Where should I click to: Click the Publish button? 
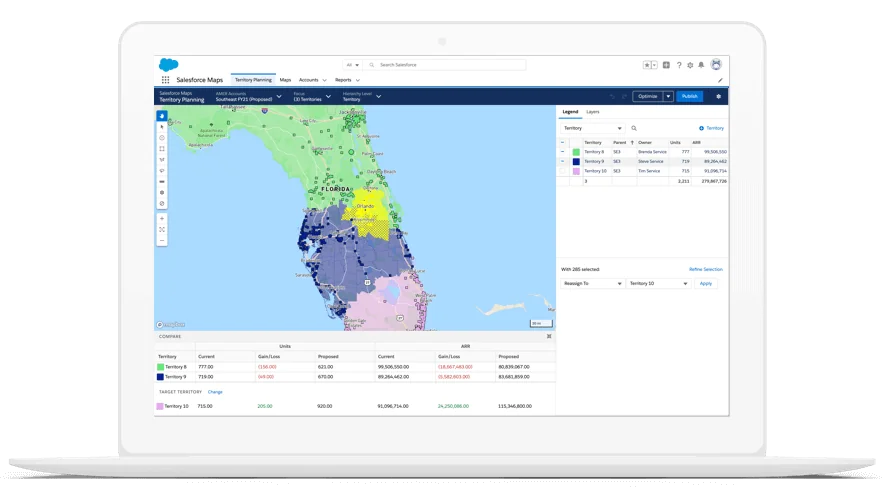click(690, 97)
